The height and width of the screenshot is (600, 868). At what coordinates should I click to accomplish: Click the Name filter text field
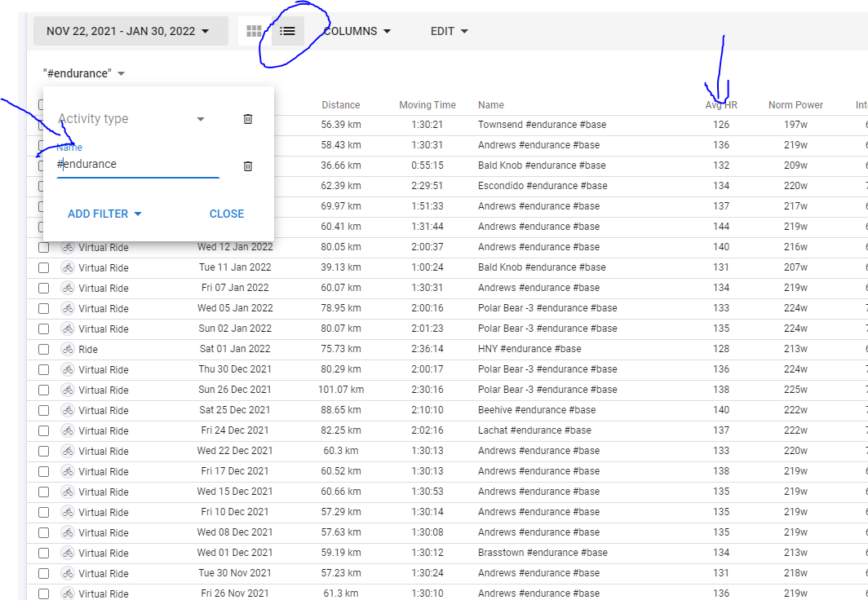tap(137, 165)
